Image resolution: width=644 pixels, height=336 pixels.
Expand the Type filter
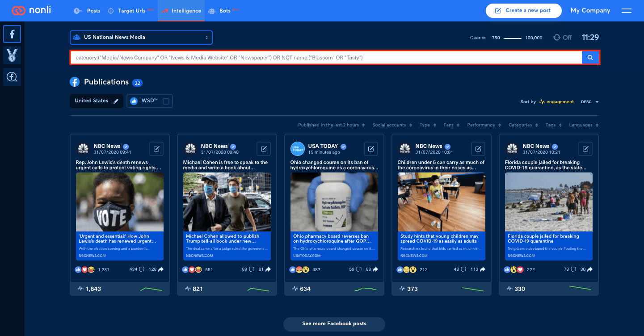428,125
